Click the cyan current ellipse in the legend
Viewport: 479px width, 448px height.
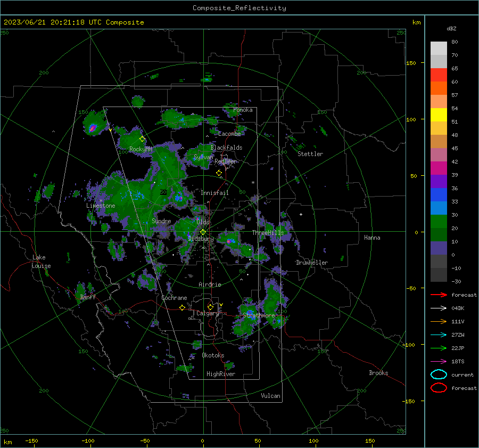(x=439, y=374)
